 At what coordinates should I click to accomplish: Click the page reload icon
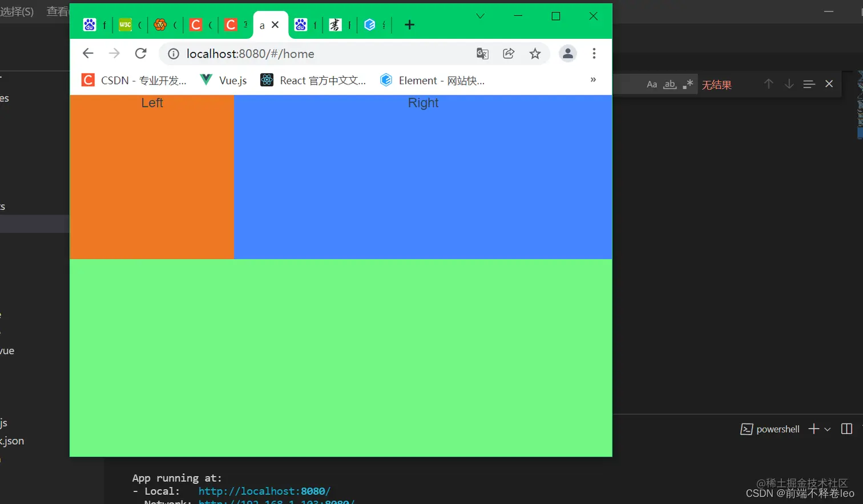pos(141,53)
